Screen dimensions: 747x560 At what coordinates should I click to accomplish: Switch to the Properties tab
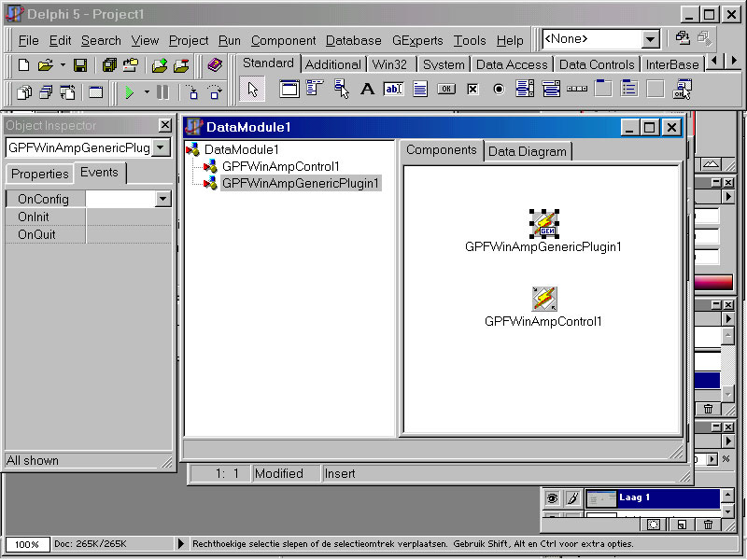(39, 174)
